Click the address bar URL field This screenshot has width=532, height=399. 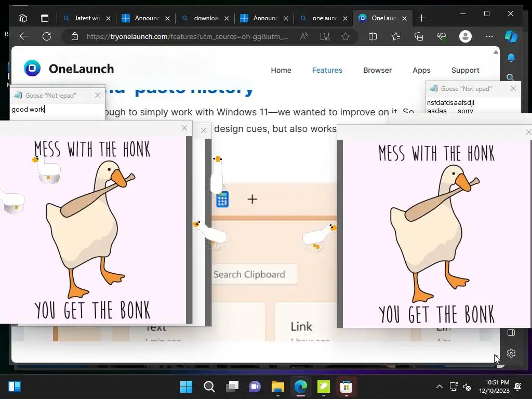[x=188, y=36]
